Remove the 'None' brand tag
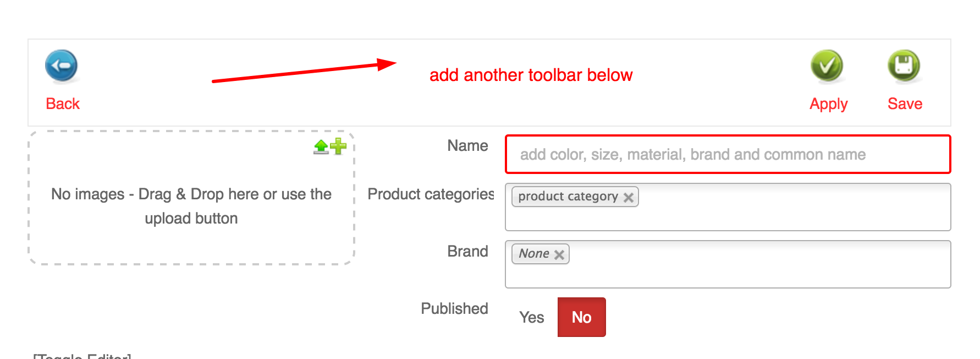Image resolution: width=980 pixels, height=359 pixels. coord(559,254)
